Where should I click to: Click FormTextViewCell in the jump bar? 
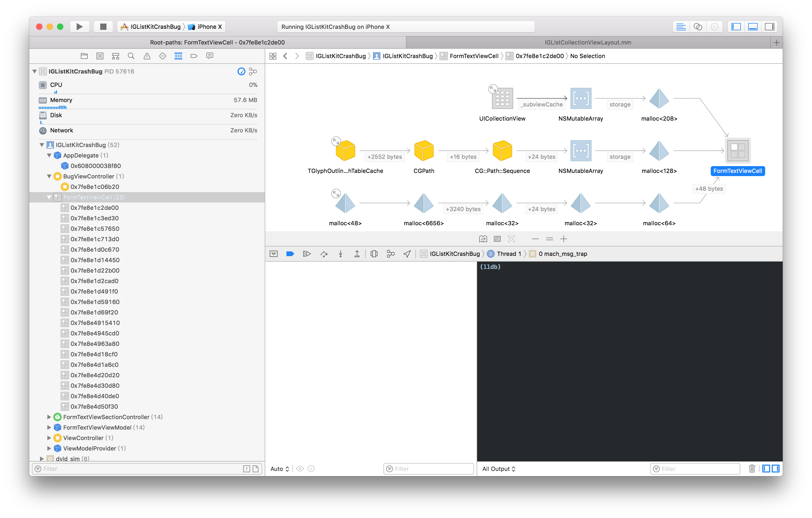tap(474, 56)
